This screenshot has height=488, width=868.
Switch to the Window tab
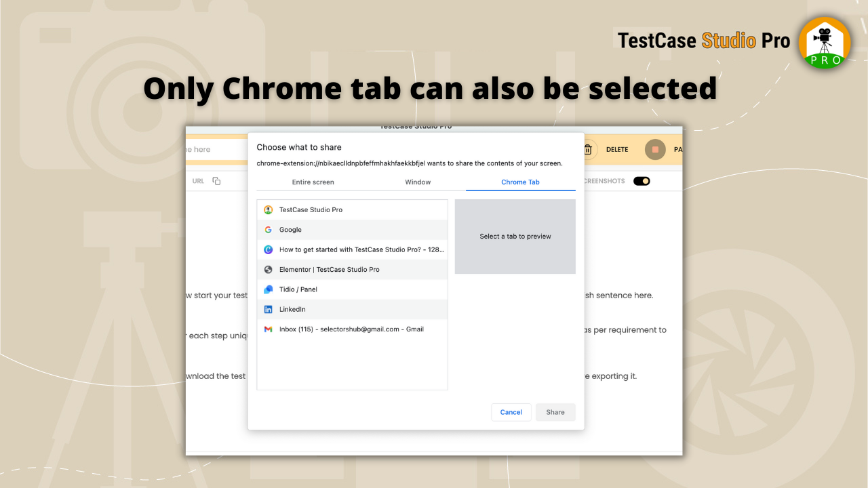418,182
